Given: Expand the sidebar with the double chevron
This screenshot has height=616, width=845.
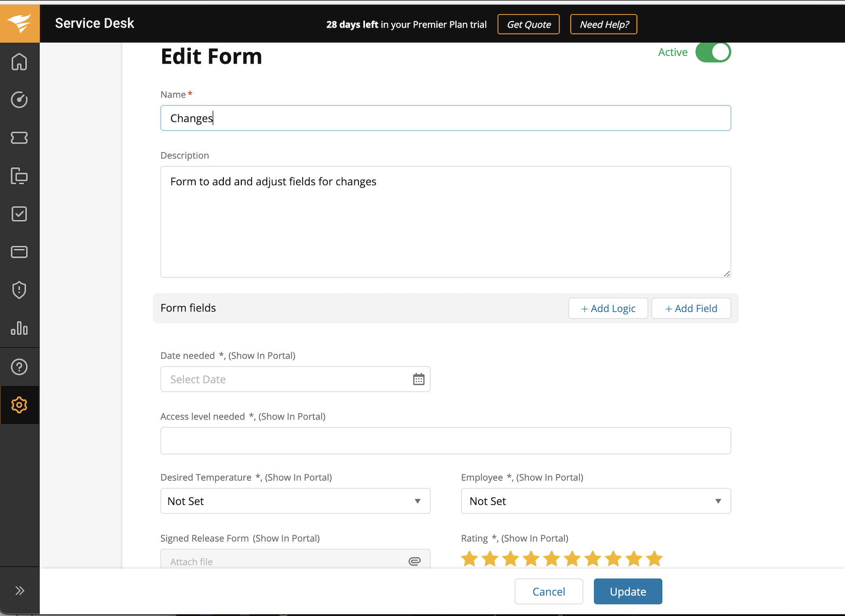Looking at the screenshot, I should 19,591.
